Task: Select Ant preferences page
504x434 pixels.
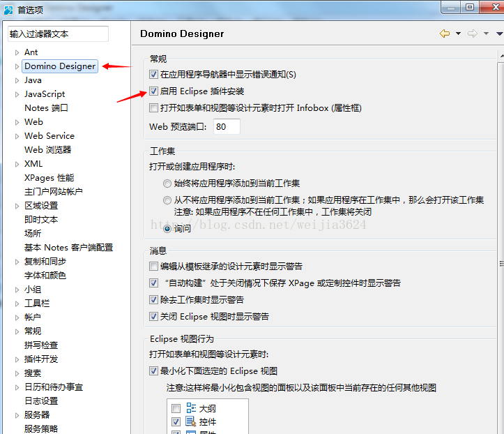Action: click(x=31, y=52)
